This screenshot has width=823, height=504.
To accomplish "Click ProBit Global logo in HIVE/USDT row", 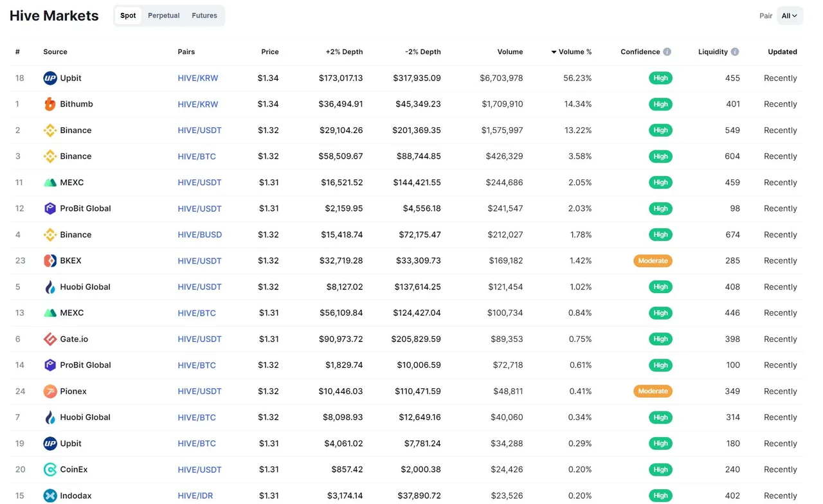I will point(50,208).
